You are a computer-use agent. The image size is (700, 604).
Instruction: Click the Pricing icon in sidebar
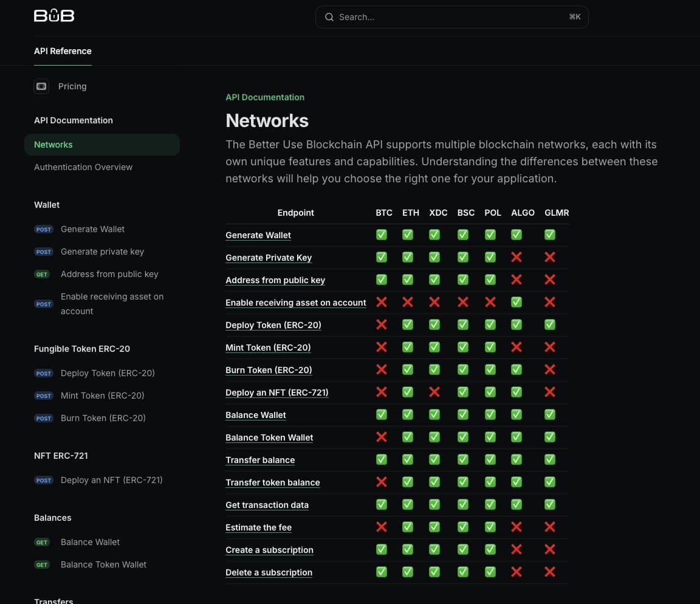[41, 86]
